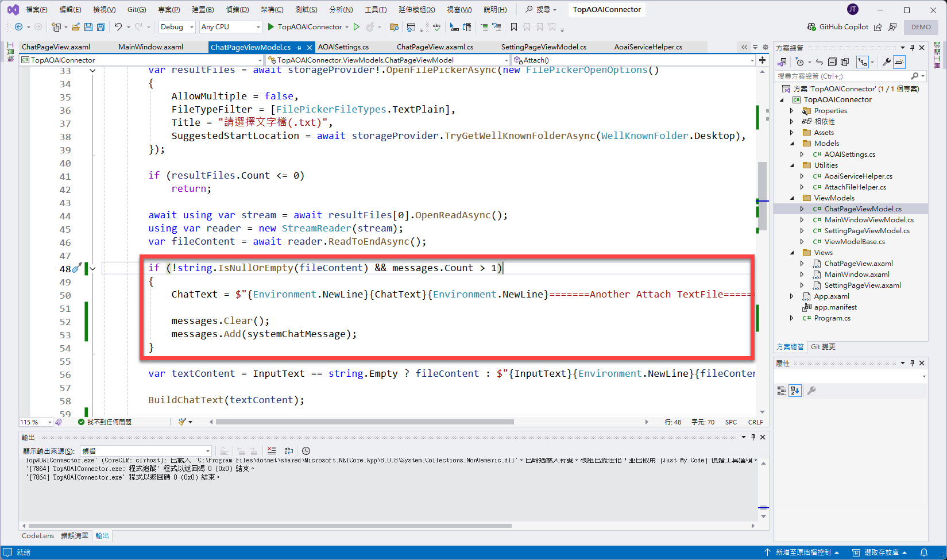Click Pending Changes Filter clock icon

(800, 62)
